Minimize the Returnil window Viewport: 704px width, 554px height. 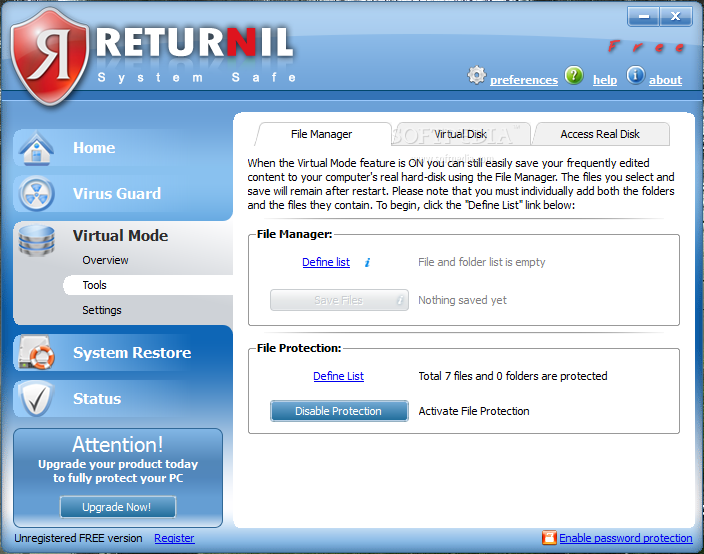pyautogui.click(x=643, y=17)
